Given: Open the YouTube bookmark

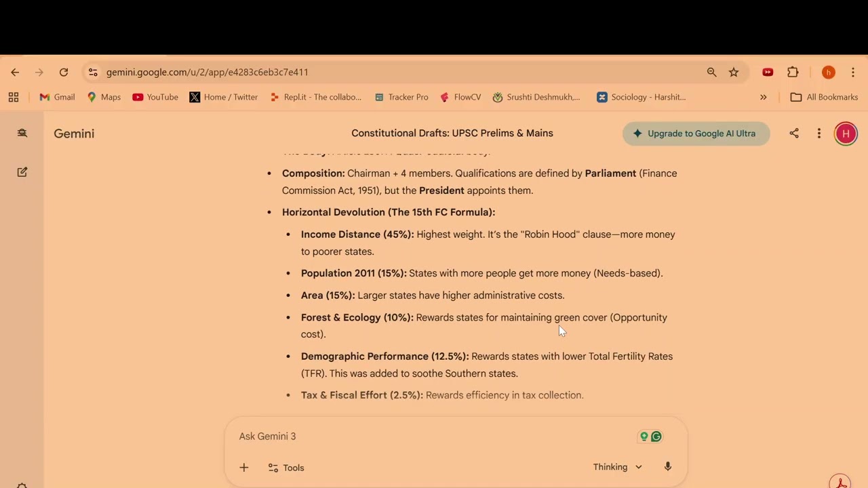Looking at the screenshot, I should point(155,97).
